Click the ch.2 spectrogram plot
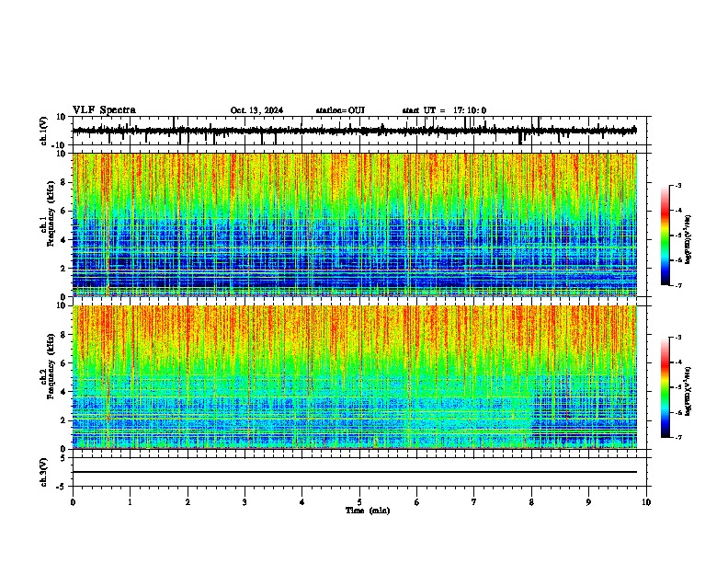728x563 pixels. point(355,377)
